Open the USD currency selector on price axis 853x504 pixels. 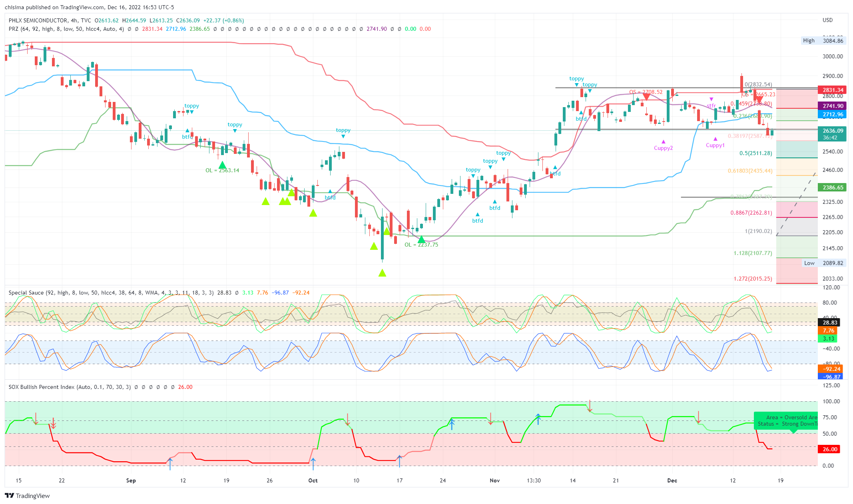(x=827, y=20)
